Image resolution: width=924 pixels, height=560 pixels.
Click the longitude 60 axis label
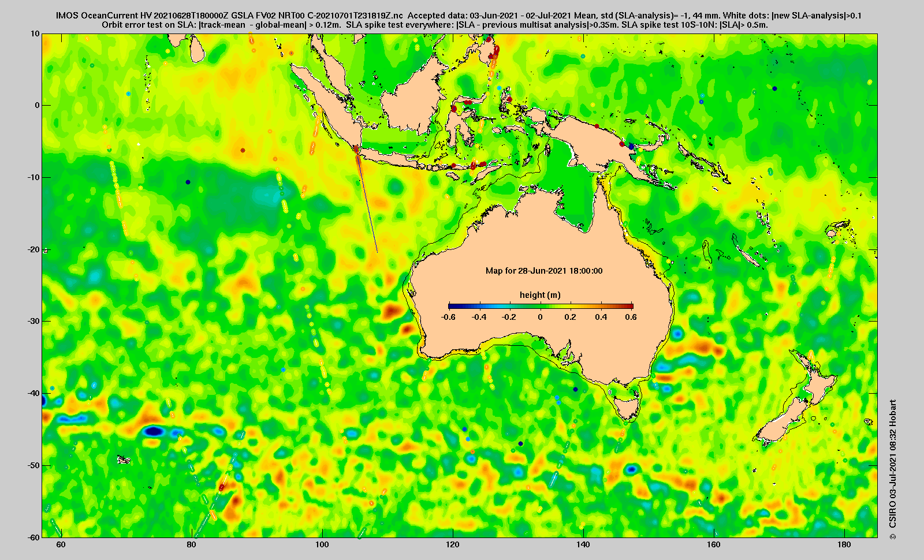coord(61,544)
